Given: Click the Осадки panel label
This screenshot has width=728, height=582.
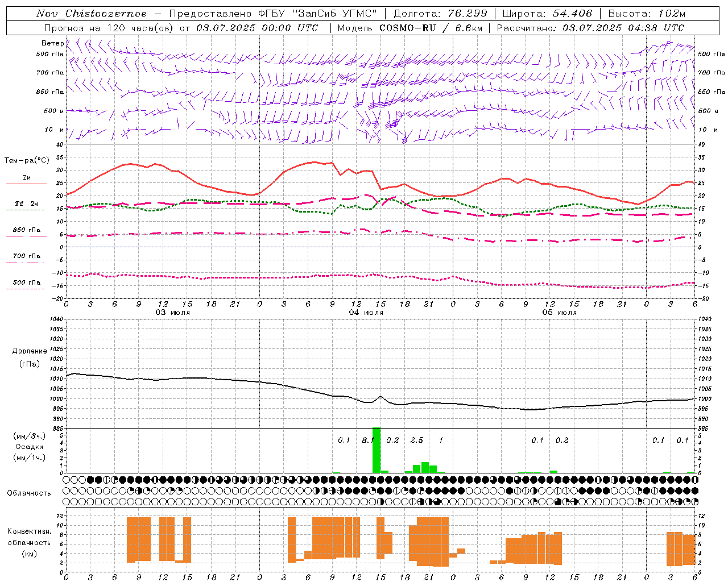Looking at the screenshot, I should (30, 447).
